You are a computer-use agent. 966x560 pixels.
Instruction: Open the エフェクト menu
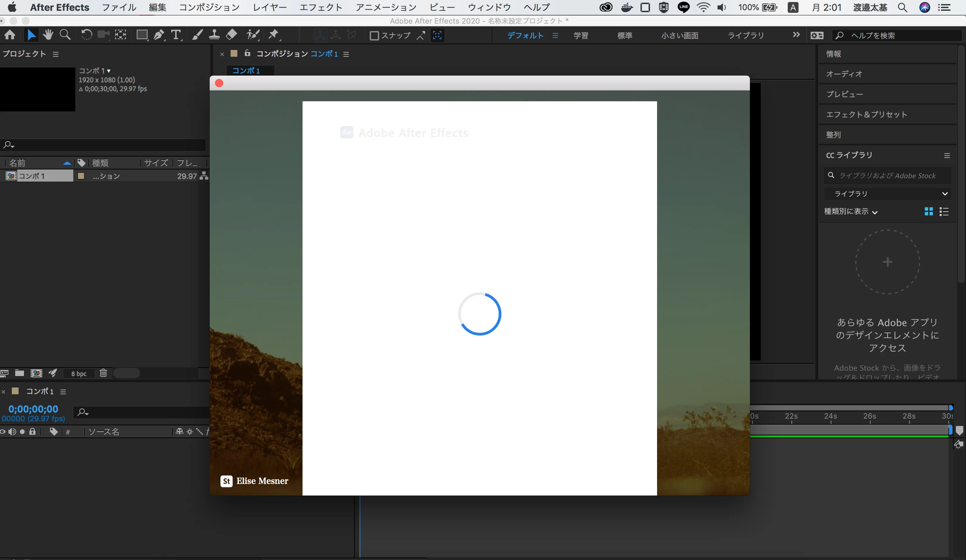coord(320,7)
